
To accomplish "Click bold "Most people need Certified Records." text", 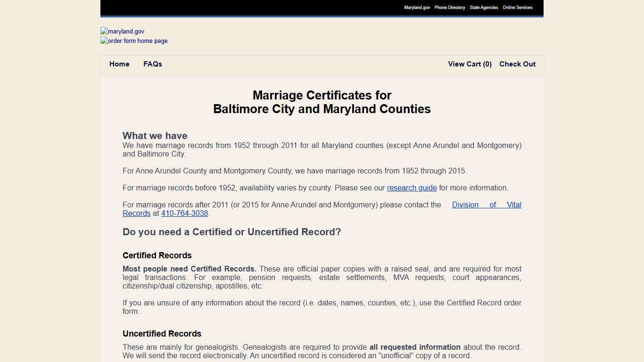I will pos(190,269).
